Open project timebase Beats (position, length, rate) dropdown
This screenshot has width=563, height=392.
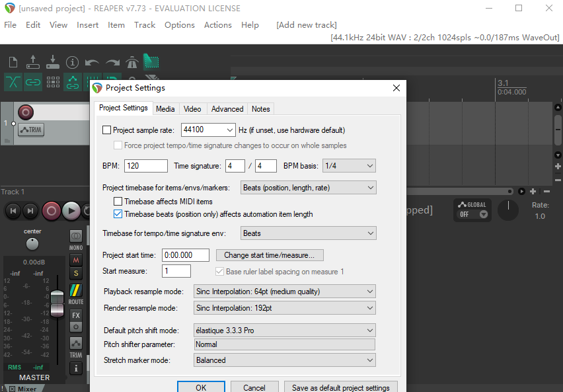pyautogui.click(x=309, y=188)
